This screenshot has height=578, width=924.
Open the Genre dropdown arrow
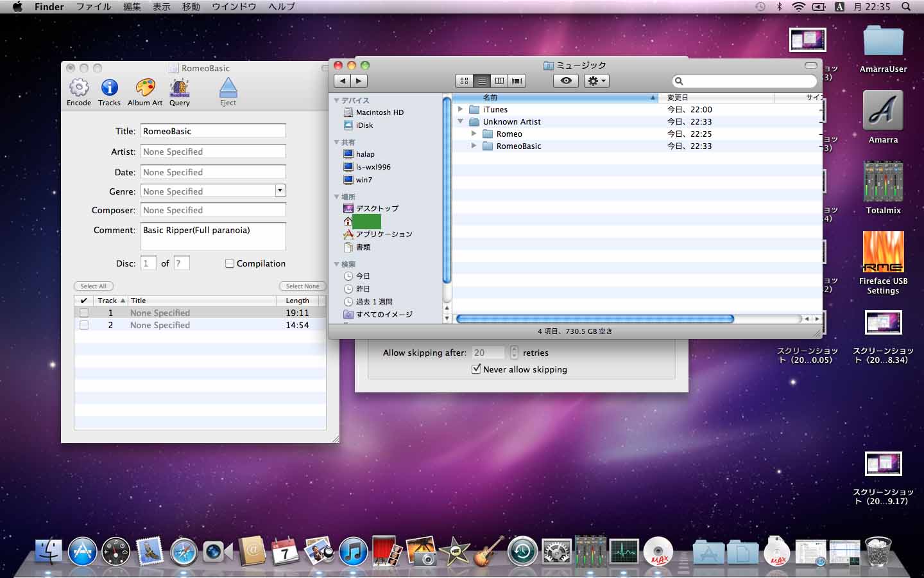(x=280, y=191)
